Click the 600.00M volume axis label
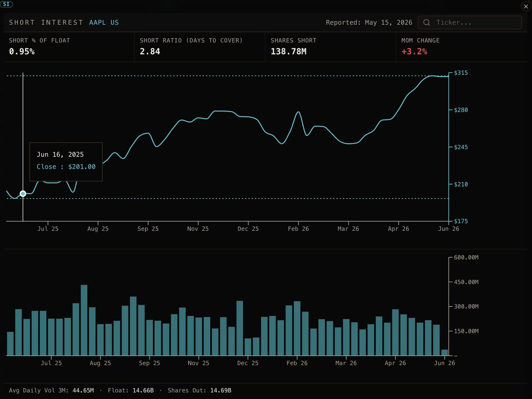The width and height of the screenshot is (532, 399). [x=466, y=257]
